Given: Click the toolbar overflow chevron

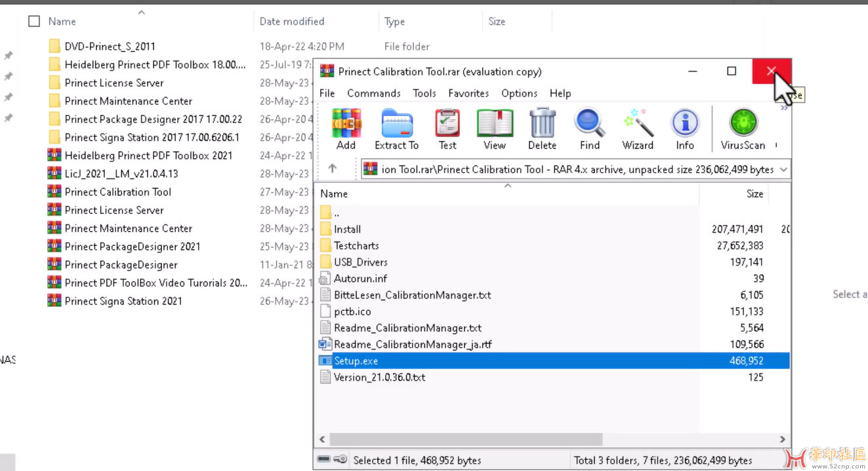Looking at the screenshot, I should [783, 108].
